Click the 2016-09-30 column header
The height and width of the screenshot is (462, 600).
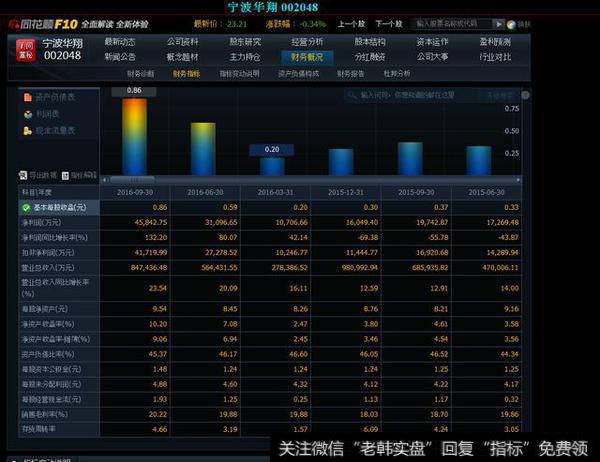(135, 192)
